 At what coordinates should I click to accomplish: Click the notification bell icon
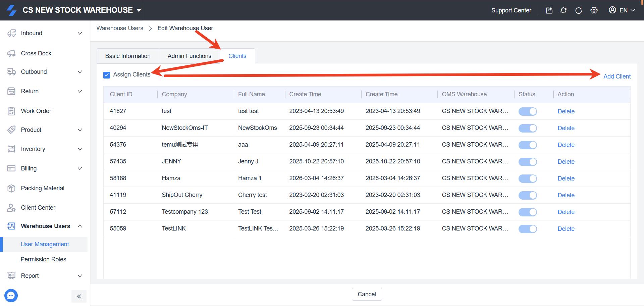pos(563,10)
